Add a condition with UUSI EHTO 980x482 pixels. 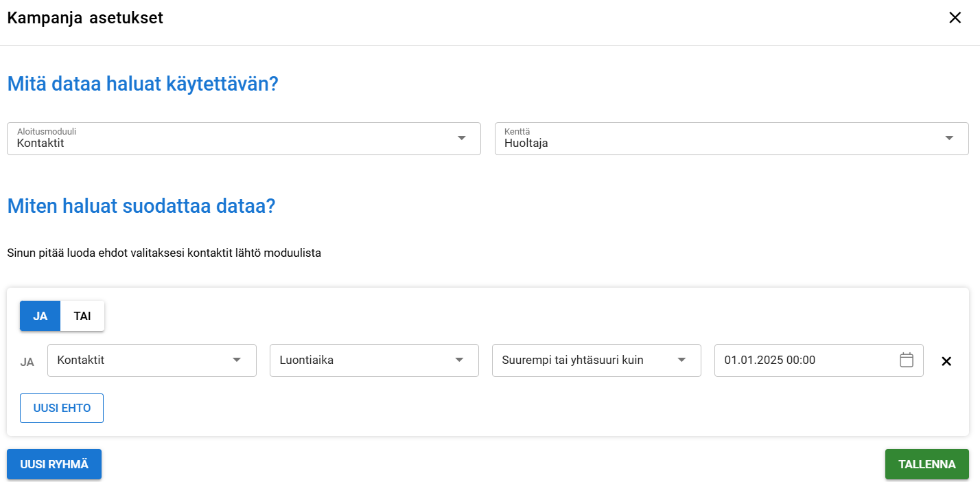point(62,408)
